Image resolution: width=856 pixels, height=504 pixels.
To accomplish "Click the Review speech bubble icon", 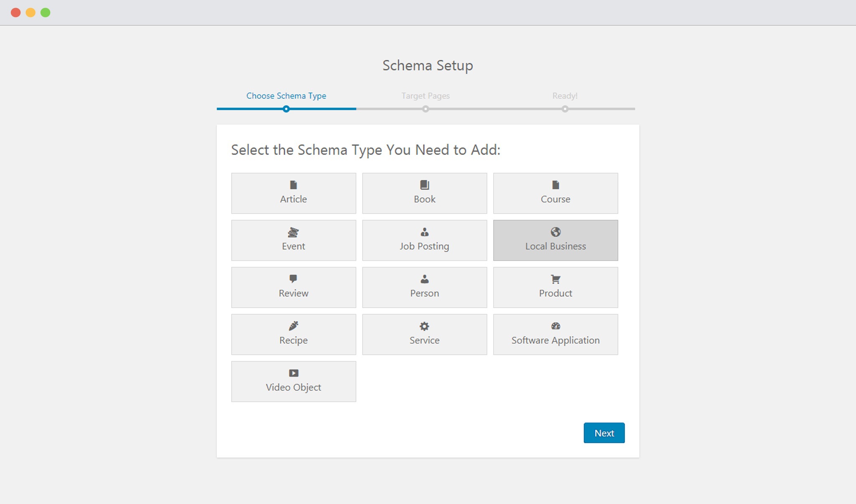I will (x=293, y=279).
